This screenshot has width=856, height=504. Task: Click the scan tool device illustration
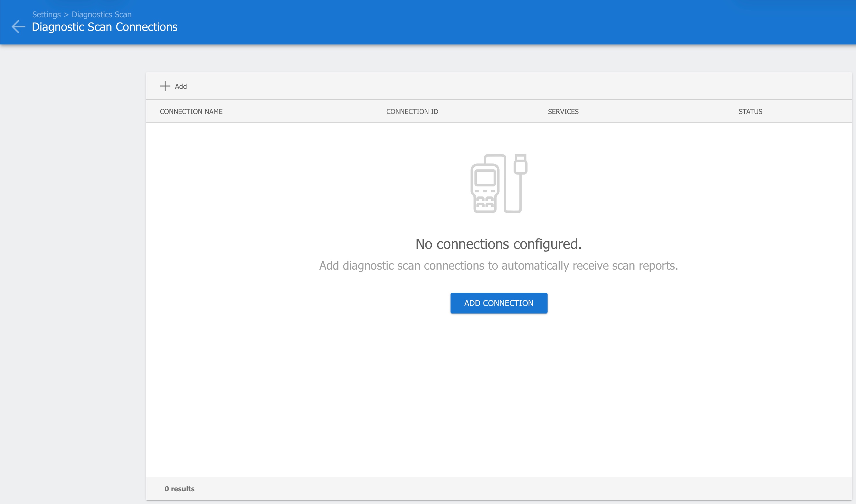[x=499, y=183]
